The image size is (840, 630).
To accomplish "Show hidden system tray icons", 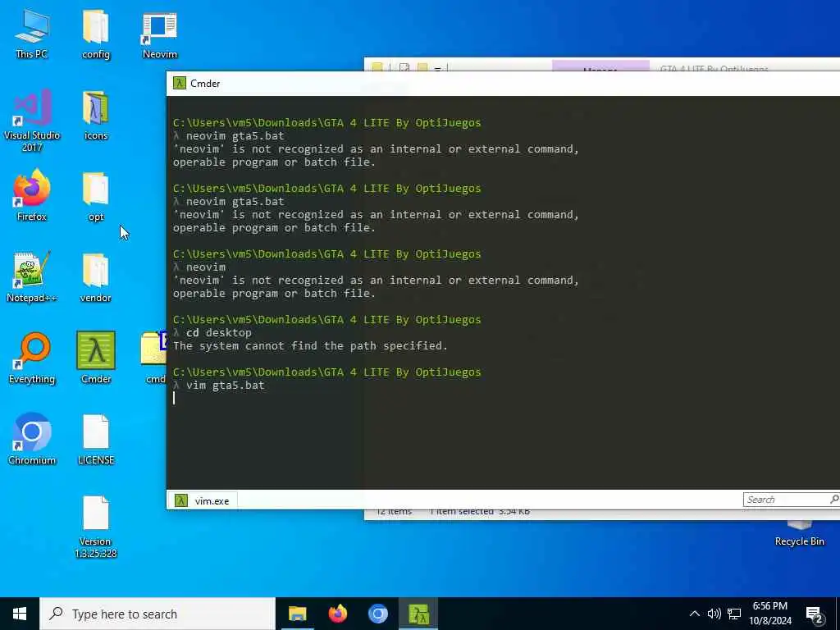I will tap(694, 614).
